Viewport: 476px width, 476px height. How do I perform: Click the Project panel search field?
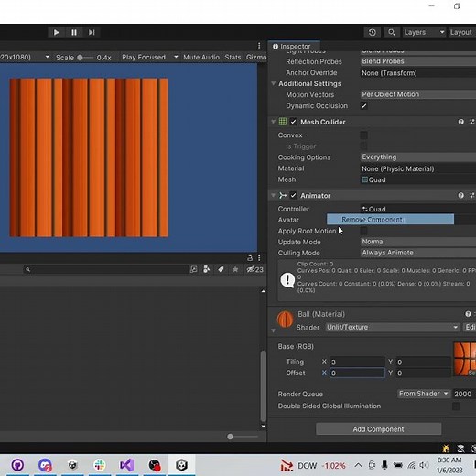tap(105, 269)
